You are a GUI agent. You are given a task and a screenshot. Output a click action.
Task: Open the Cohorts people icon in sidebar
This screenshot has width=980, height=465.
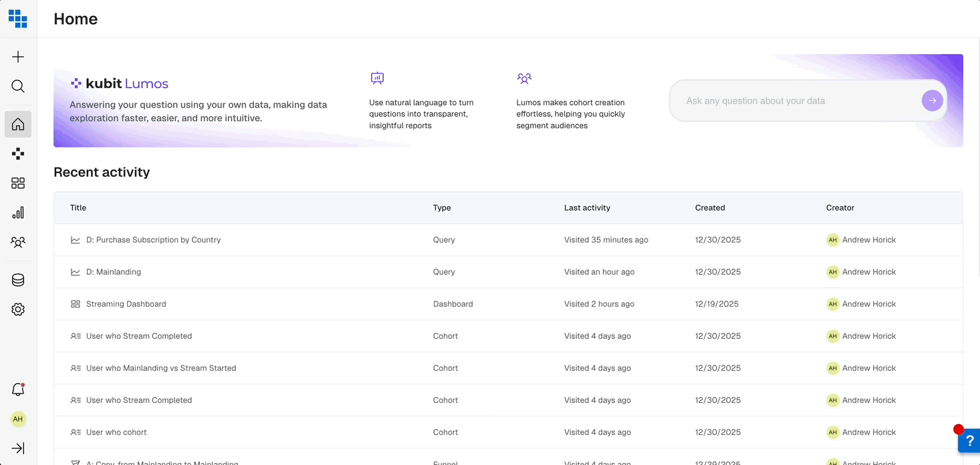pyautogui.click(x=18, y=242)
